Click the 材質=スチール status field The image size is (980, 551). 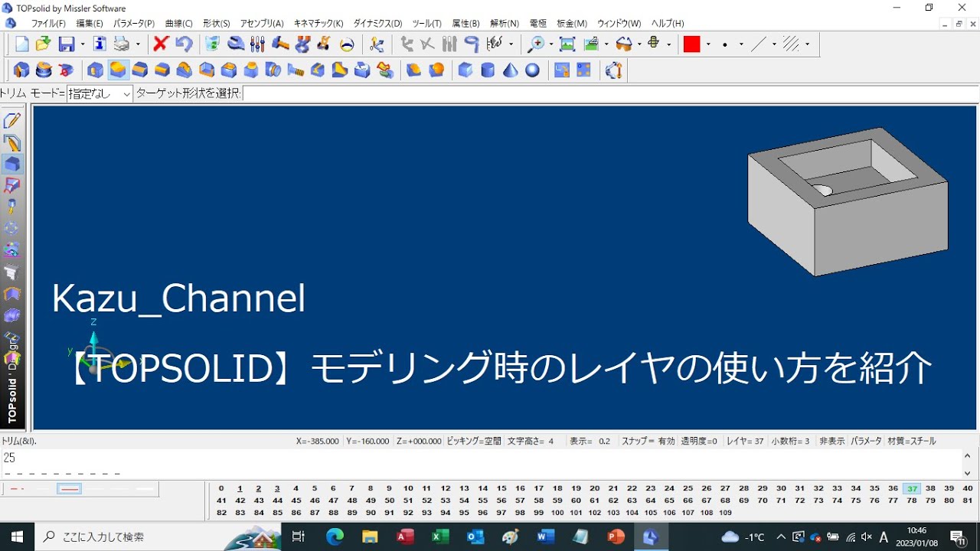911,441
